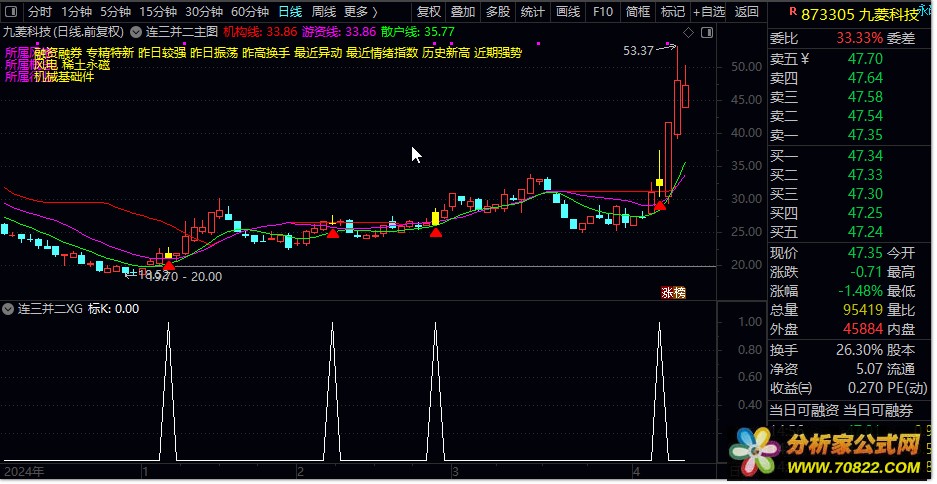Click the 叠加 overlay button
This screenshot has width=937, height=484.
(x=463, y=11)
